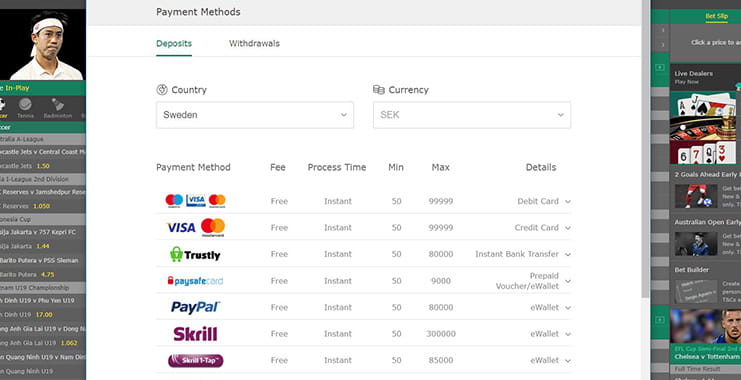
Task: Click the Max value 300000 for Skrill
Action: [441, 334]
